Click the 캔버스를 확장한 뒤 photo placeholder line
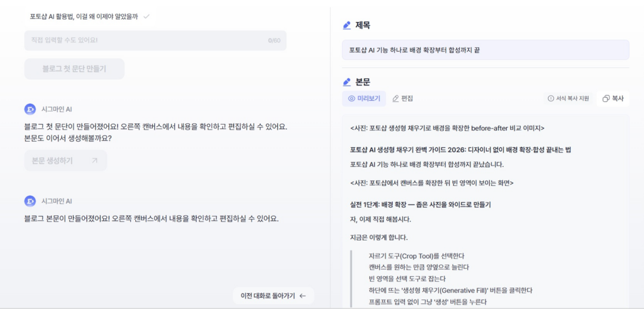The width and height of the screenshot is (644, 309). [x=431, y=183]
